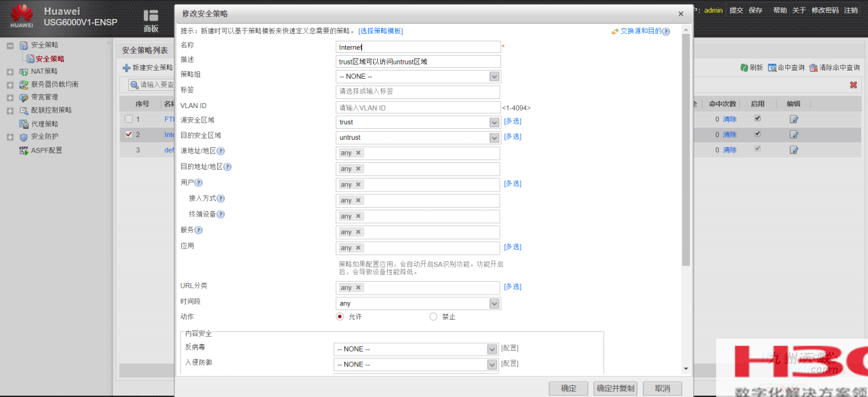The height and width of the screenshot is (397, 868).
Task: Toggle 启用 checkbox in row 3
Action: click(757, 149)
